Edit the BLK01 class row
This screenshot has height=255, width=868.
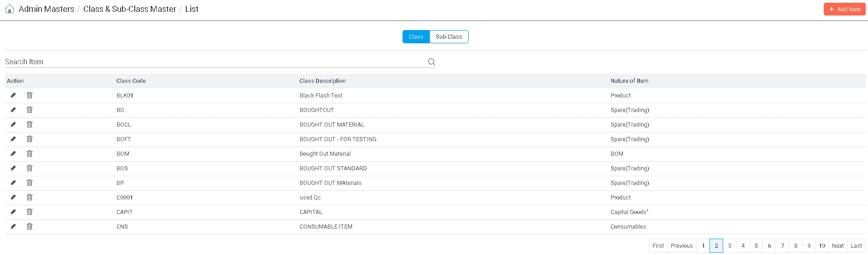pos(13,95)
